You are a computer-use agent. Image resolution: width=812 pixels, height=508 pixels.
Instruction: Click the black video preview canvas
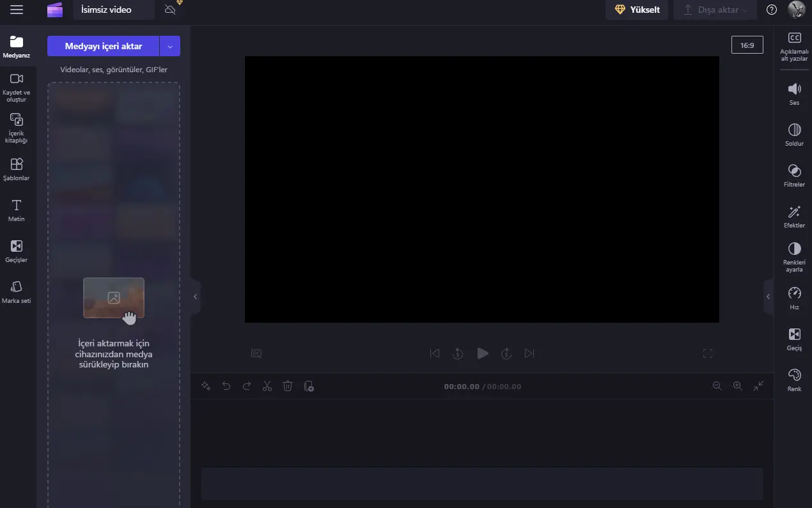pyautogui.click(x=482, y=189)
